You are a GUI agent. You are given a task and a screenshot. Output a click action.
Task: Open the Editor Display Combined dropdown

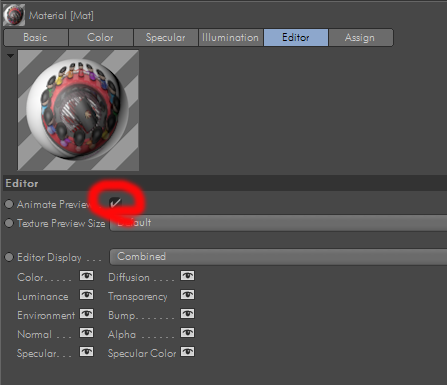(x=278, y=257)
